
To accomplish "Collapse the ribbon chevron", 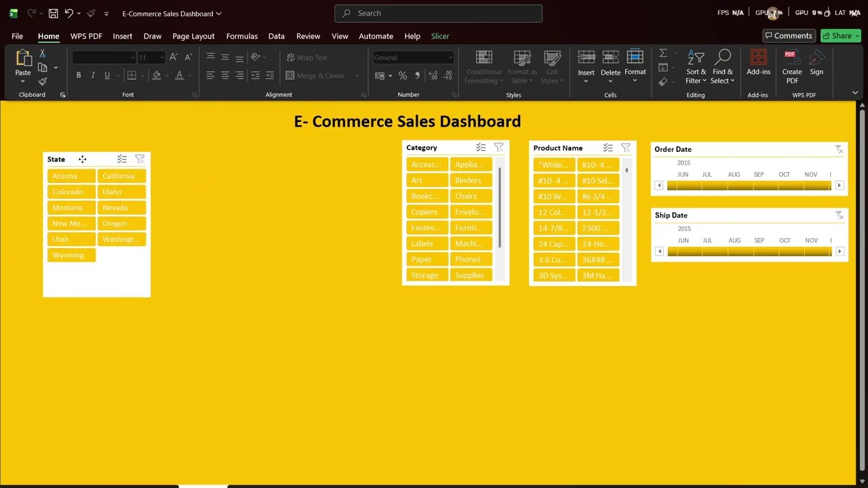I will tap(854, 93).
